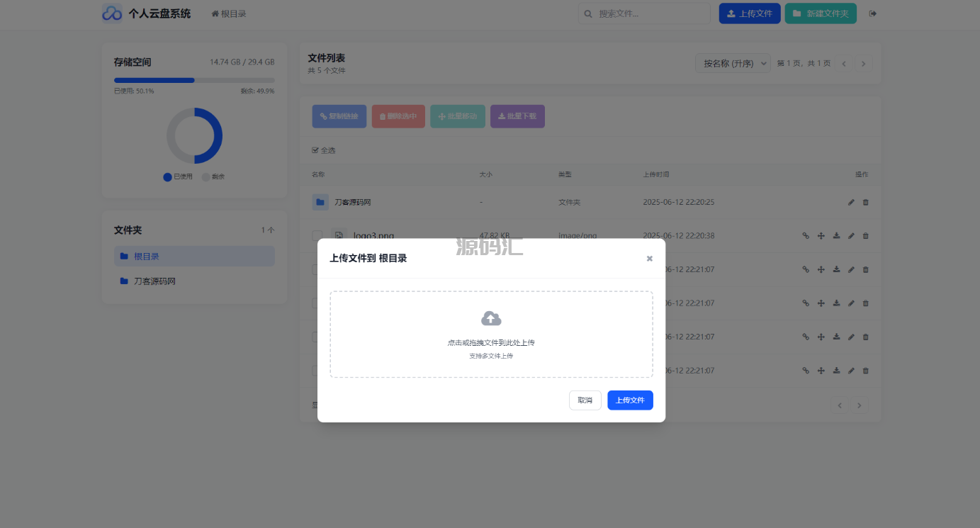Viewport: 980px width, 528px height.
Task: Click the 文件夹 type cell
Action: (569, 203)
